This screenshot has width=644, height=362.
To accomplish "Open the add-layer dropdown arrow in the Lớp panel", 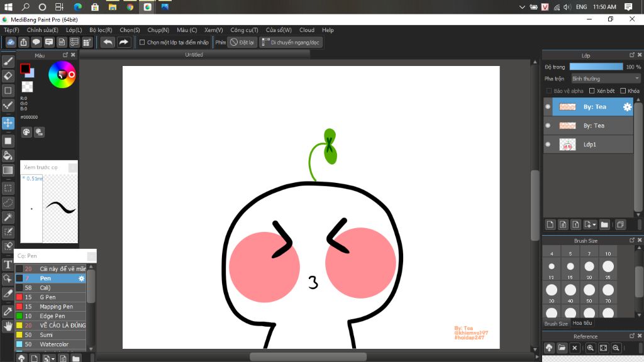I will 594,224.
